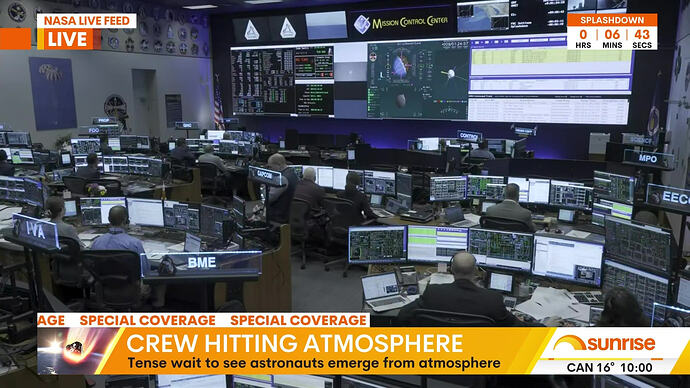This screenshot has width=690, height=388.
Task: Click the spacecraft trajectory graphic on wall display
Action: pos(418,80)
